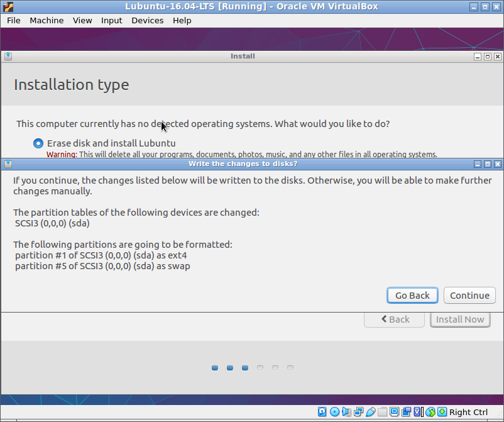Click the Install Now button
The width and height of the screenshot is (504, 422).
point(460,319)
